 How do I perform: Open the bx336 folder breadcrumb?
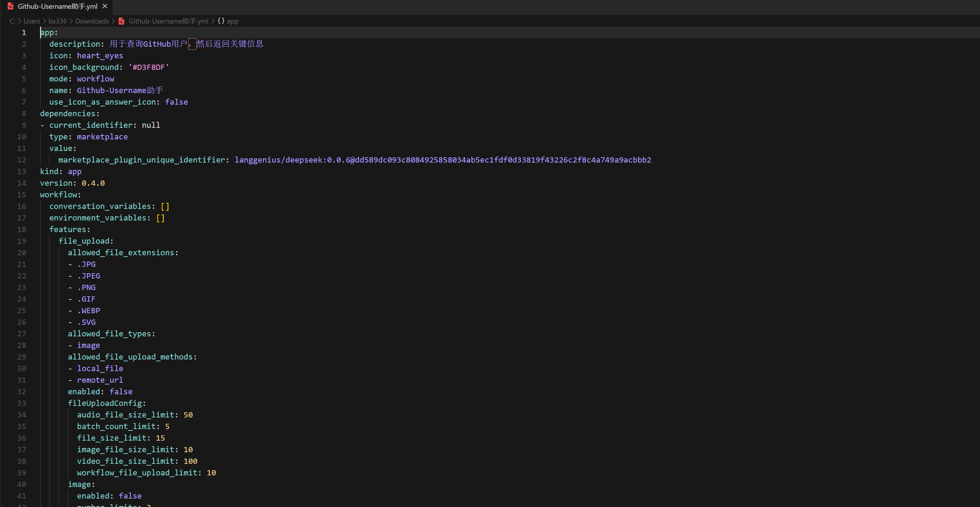(58, 21)
